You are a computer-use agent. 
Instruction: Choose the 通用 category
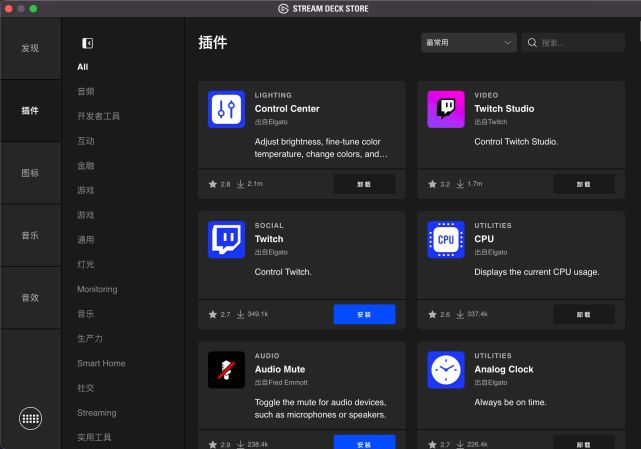86,240
